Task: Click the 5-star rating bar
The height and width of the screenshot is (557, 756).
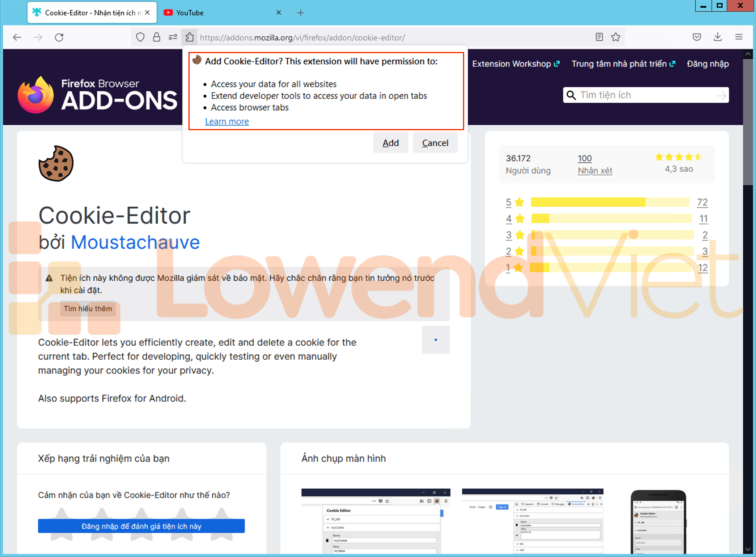Action: pyautogui.click(x=610, y=202)
